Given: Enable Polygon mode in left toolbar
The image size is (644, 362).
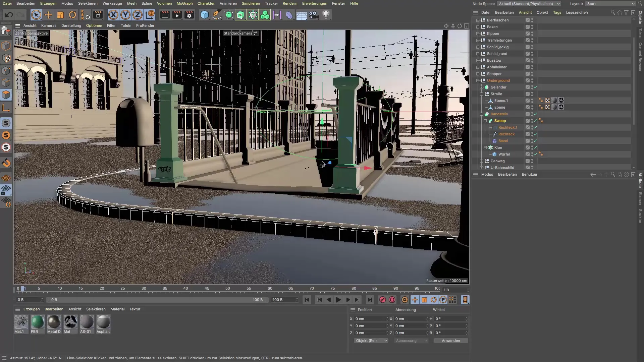Looking at the screenshot, I should 6,95.
